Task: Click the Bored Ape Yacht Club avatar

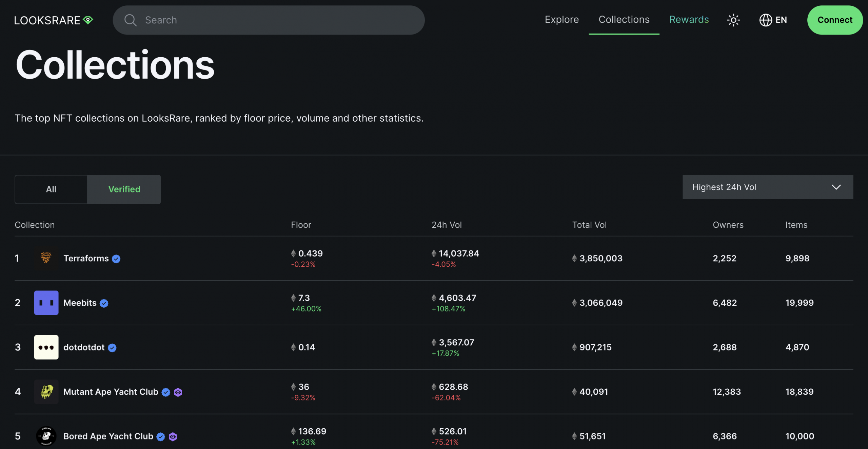Action: coord(46,436)
